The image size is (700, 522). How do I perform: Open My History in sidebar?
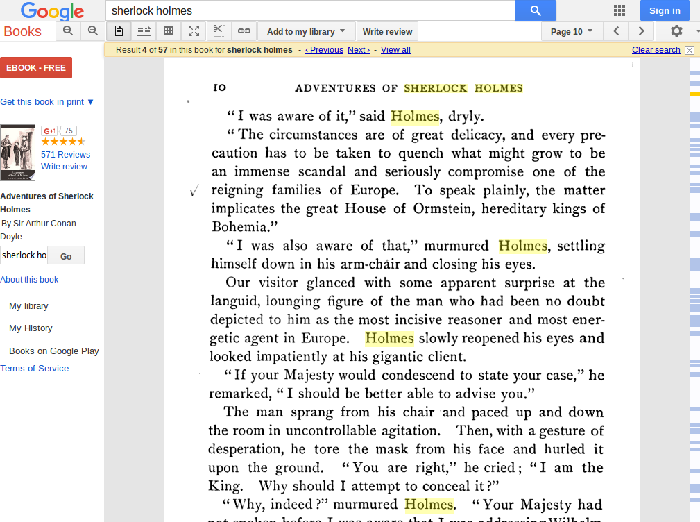pyautogui.click(x=31, y=328)
